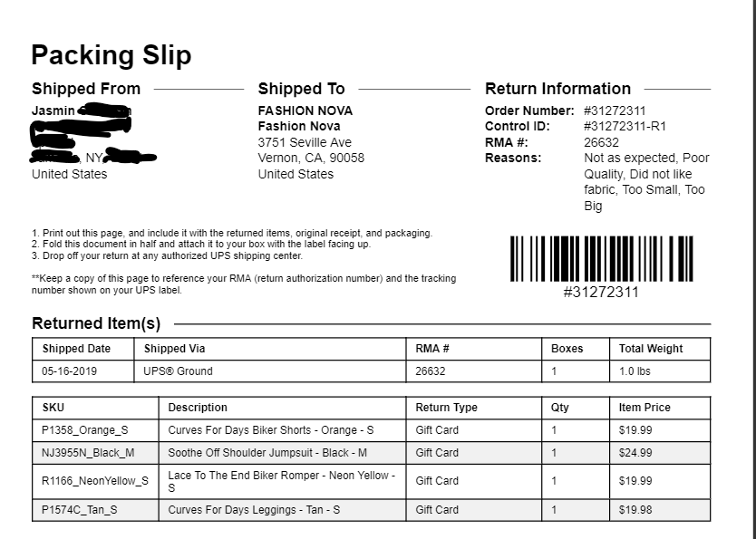Image resolution: width=756 pixels, height=539 pixels.
Task: Click the SKU P1358_Orange_S cell
Action: pyautogui.click(x=95, y=430)
